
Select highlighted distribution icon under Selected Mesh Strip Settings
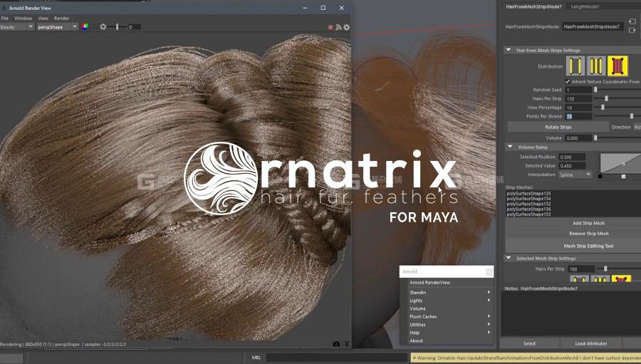point(621,279)
